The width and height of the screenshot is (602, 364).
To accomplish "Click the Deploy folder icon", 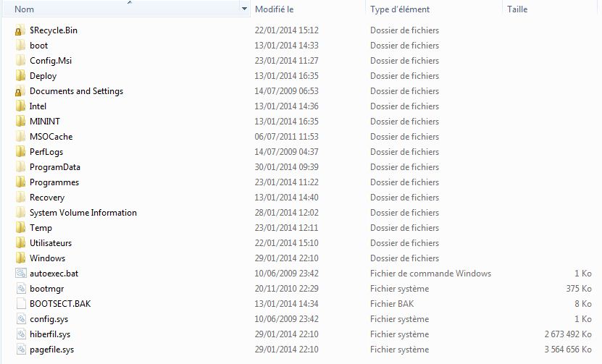I will click(x=20, y=76).
